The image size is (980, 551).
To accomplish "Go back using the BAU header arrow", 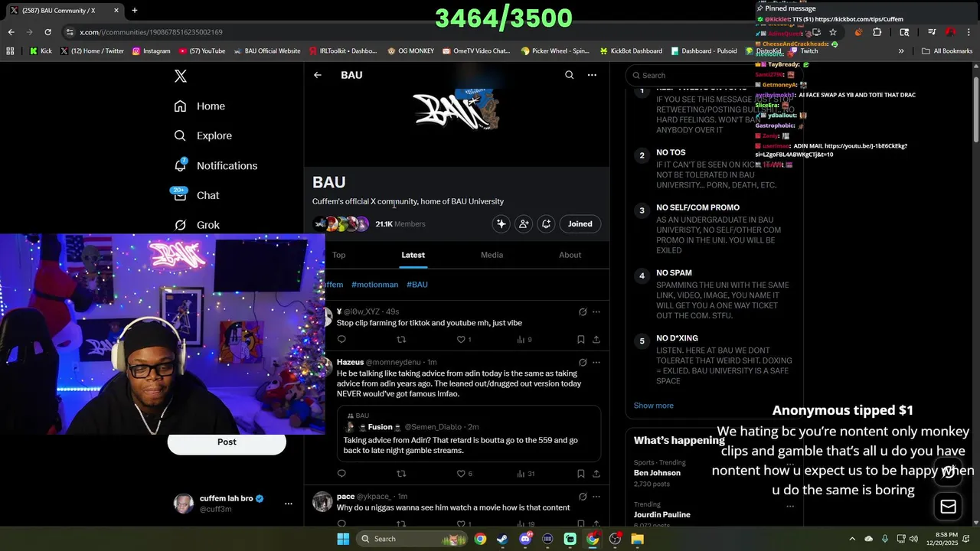I will [318, 75].
